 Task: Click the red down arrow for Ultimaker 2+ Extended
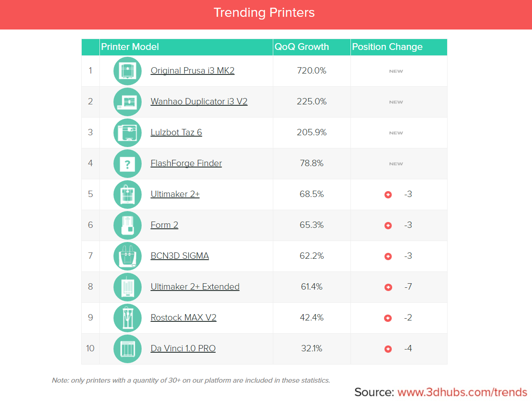388,287
